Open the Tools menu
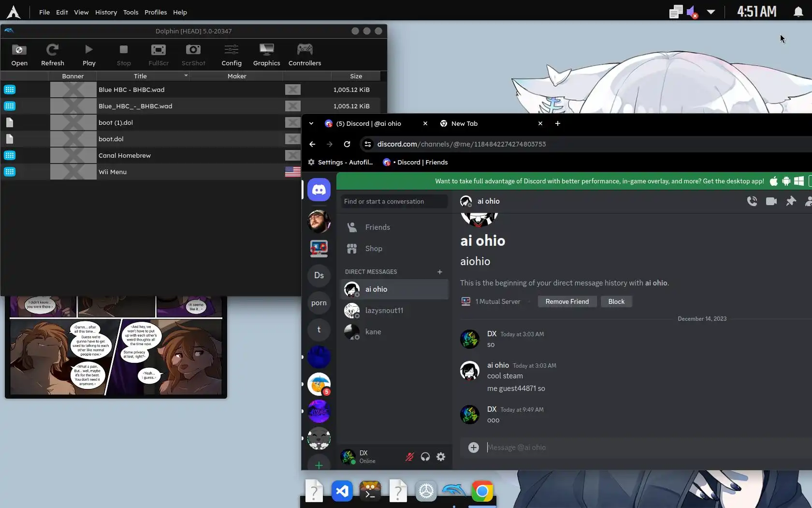 130,12
